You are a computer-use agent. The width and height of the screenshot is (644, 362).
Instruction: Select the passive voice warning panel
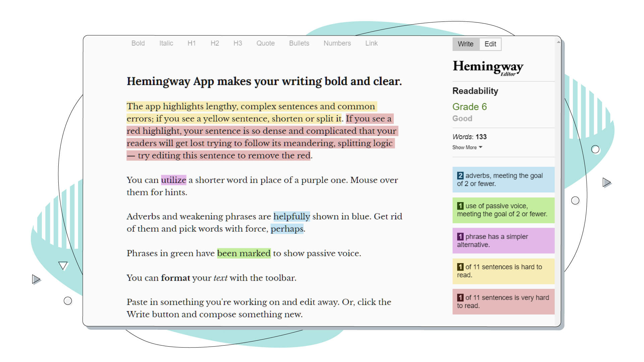click(x=503, y=210)
